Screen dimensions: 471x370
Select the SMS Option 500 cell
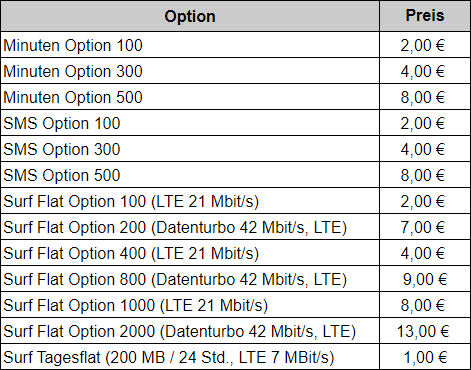[x=190, y=175]
